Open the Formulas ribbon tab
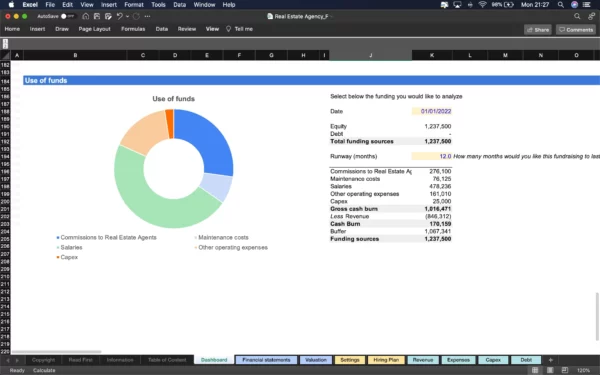This screenshot has width=600, height=375. (x=133, y=29)
